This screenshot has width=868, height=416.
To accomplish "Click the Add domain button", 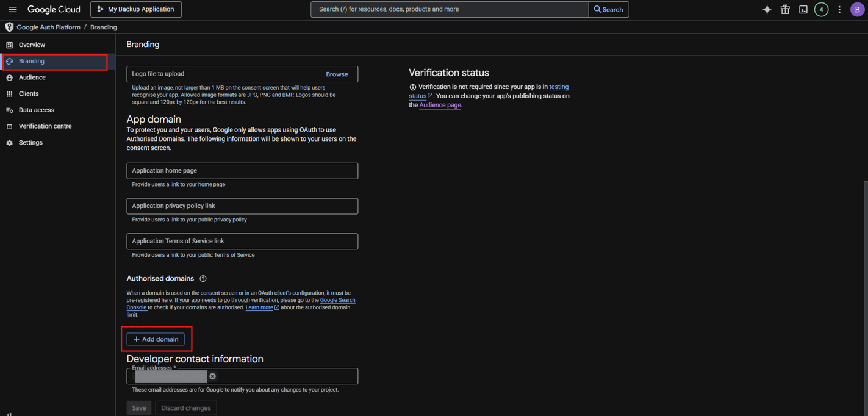I will pyautogui.click(x=156, y=339).
